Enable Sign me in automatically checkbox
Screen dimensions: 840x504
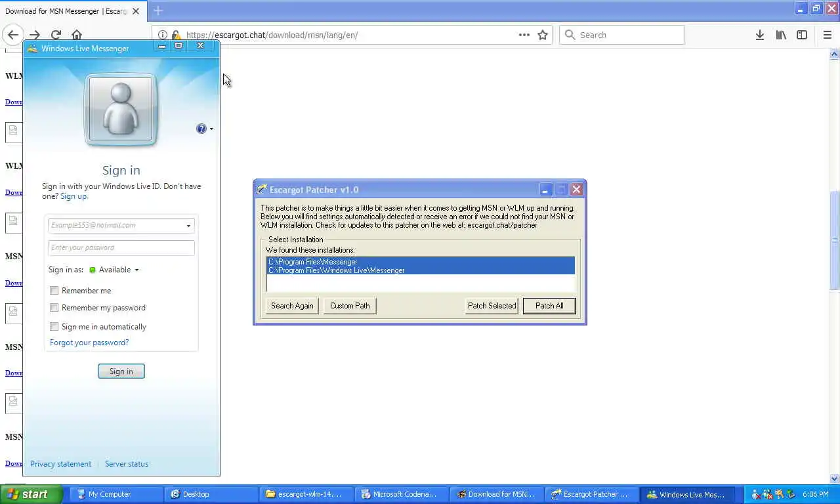click(54, 326)
